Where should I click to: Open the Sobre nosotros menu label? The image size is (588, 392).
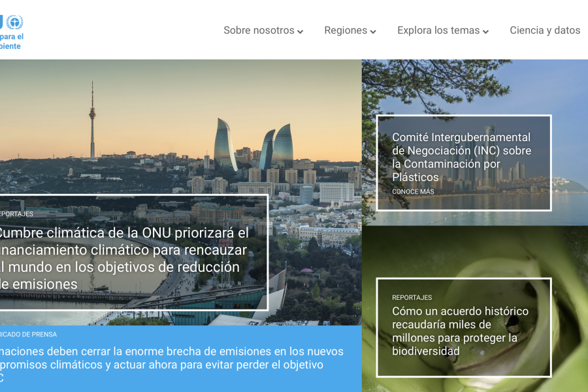click(259, 30)
